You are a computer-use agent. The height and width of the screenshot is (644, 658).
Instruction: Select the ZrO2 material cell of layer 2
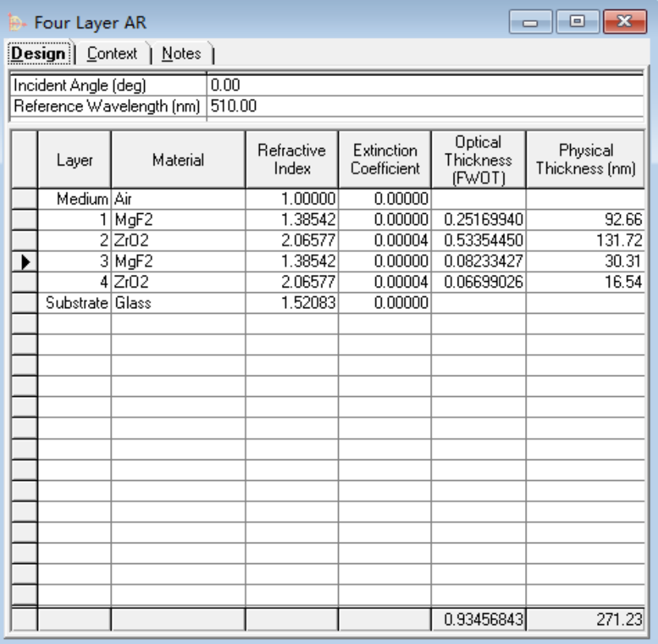pyautogui.click(x=178, y=241)
